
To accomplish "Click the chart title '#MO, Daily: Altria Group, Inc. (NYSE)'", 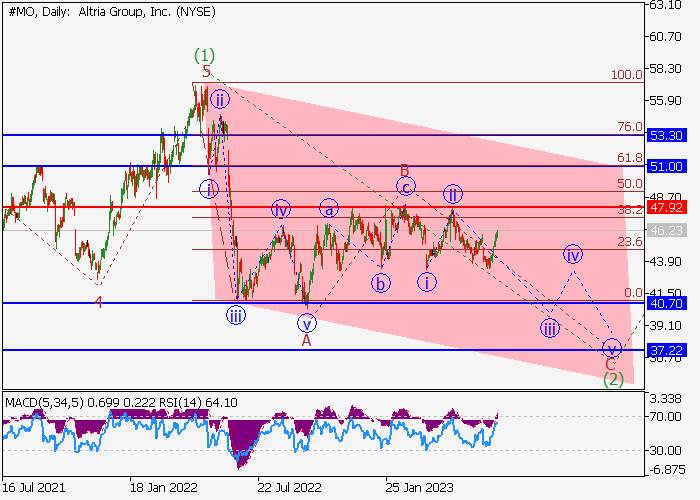I will (x=112, y=12).
